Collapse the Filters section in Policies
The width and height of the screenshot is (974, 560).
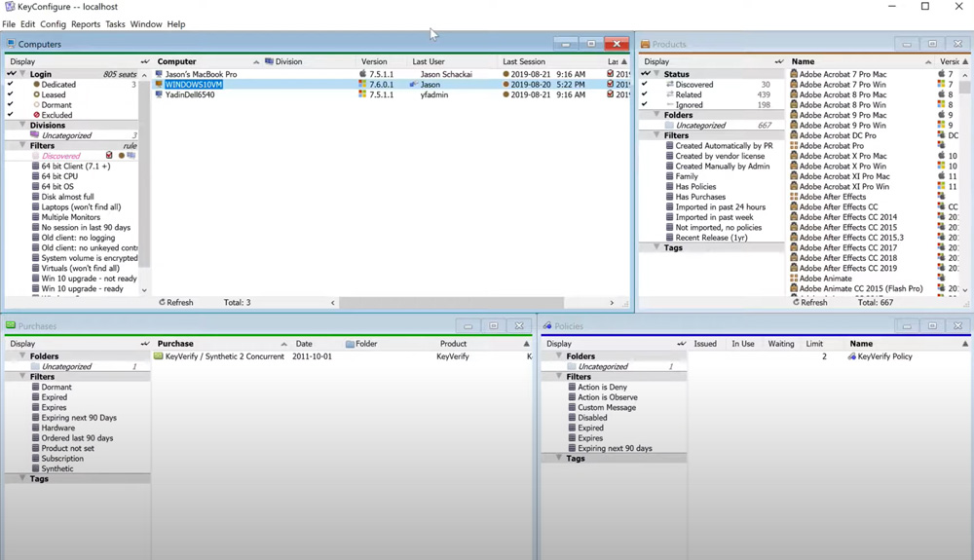[x=559, y=376]
